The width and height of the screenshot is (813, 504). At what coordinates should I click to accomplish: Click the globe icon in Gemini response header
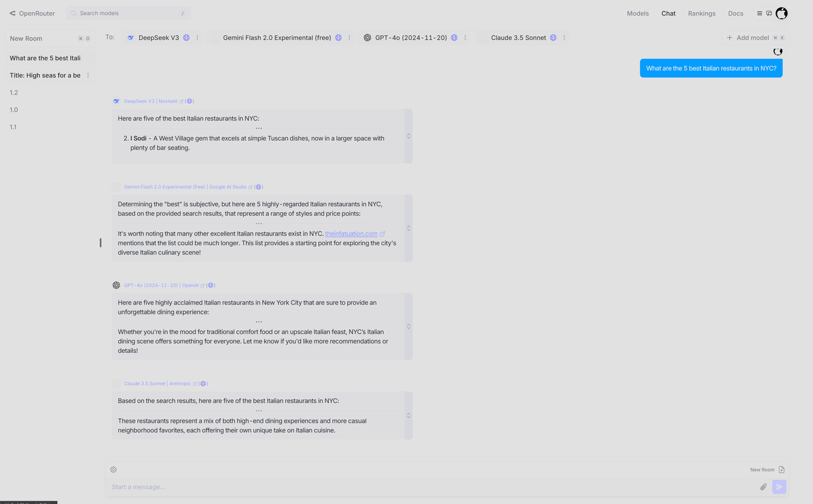259,187
